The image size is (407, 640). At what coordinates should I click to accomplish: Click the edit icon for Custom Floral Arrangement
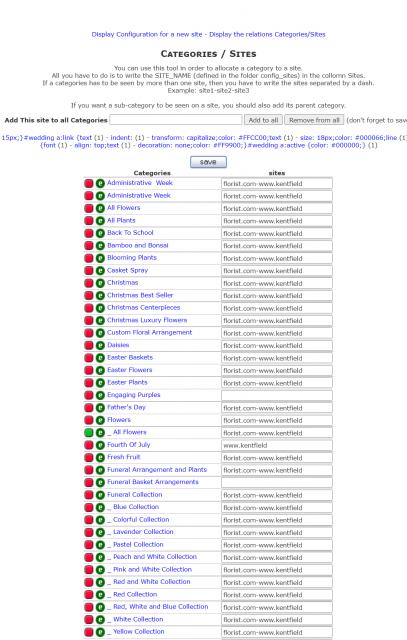point(100,333)
